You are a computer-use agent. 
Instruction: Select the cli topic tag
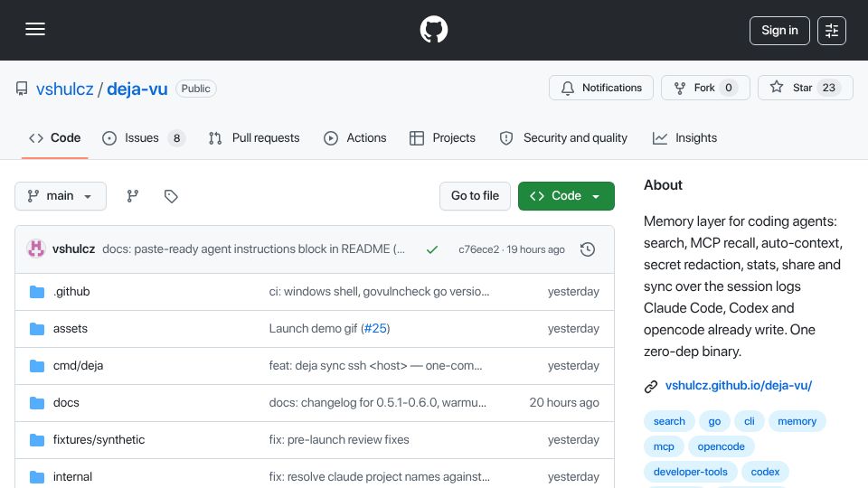[750, 421]
